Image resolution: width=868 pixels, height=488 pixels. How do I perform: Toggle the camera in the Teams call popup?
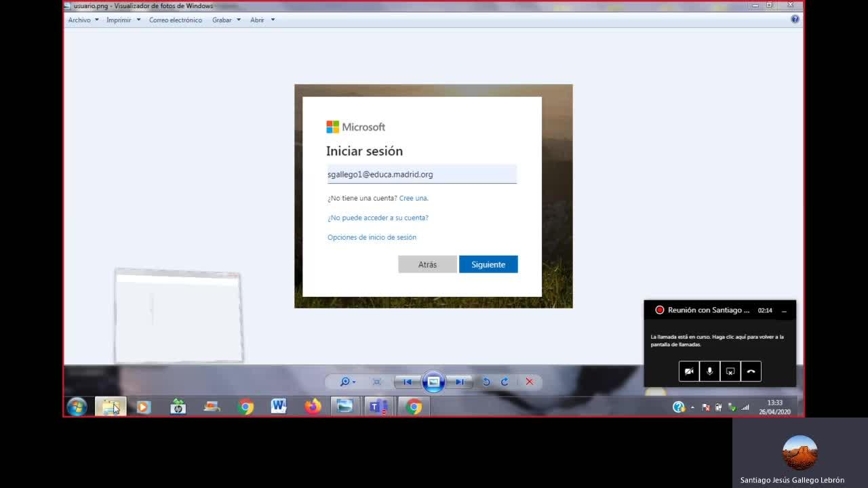689,371
